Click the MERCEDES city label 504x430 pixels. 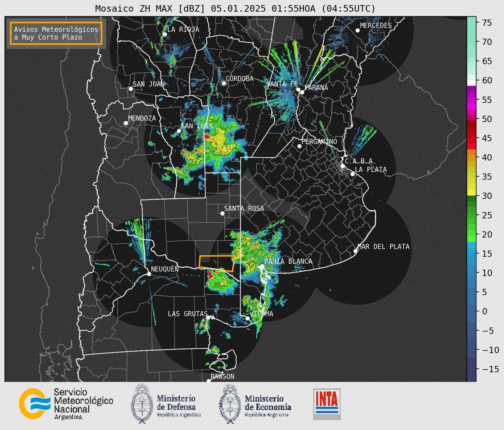[376, 26]
